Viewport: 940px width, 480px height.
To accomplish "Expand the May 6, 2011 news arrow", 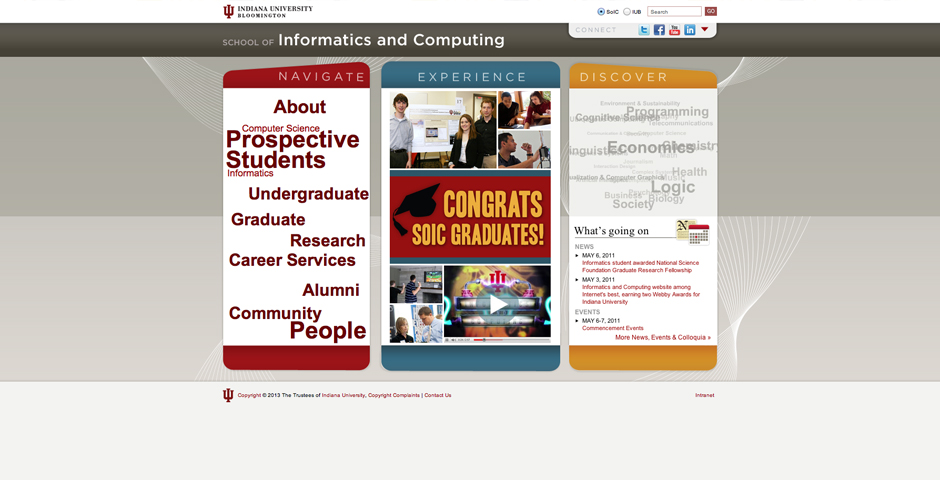I will click(577, 255).
